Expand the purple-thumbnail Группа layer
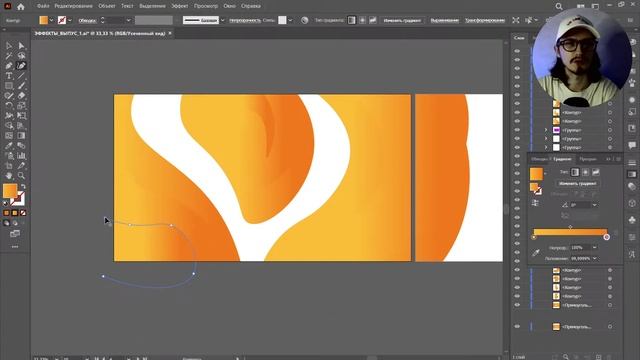640x360 pixels. [546, 130]
